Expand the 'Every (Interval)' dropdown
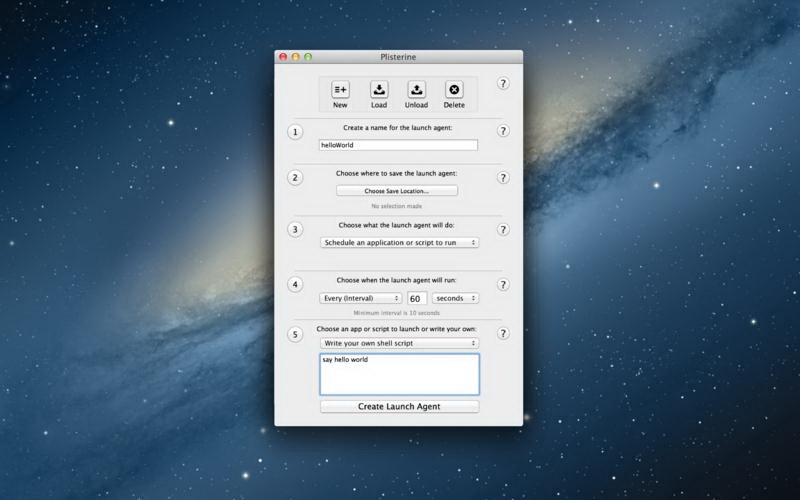The width and height of the screenshot is (800, 500). coord(361,298)
